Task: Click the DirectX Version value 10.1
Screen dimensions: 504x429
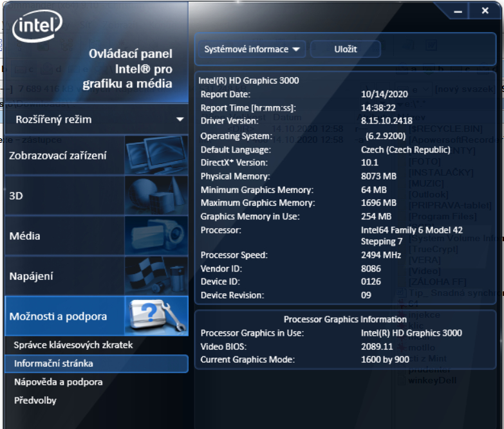Action: (x=369, y=163)
